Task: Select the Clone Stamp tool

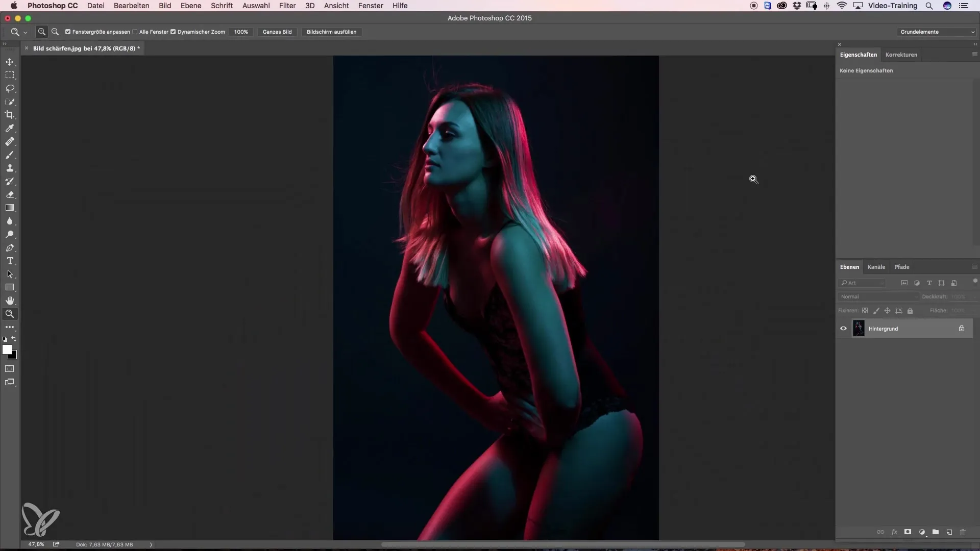Action: (10, 168)
